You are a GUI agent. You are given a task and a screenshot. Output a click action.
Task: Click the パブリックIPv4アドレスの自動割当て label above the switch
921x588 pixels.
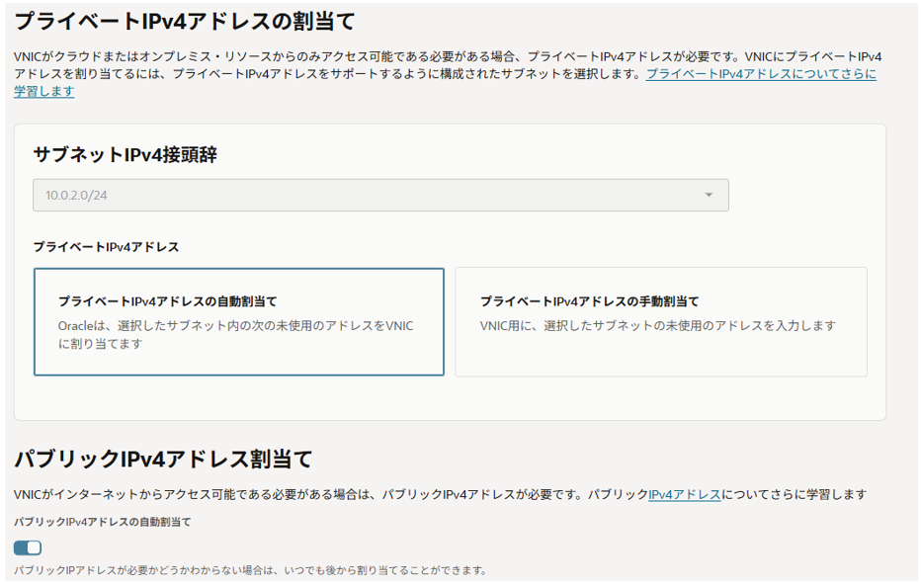pos(102,521)
